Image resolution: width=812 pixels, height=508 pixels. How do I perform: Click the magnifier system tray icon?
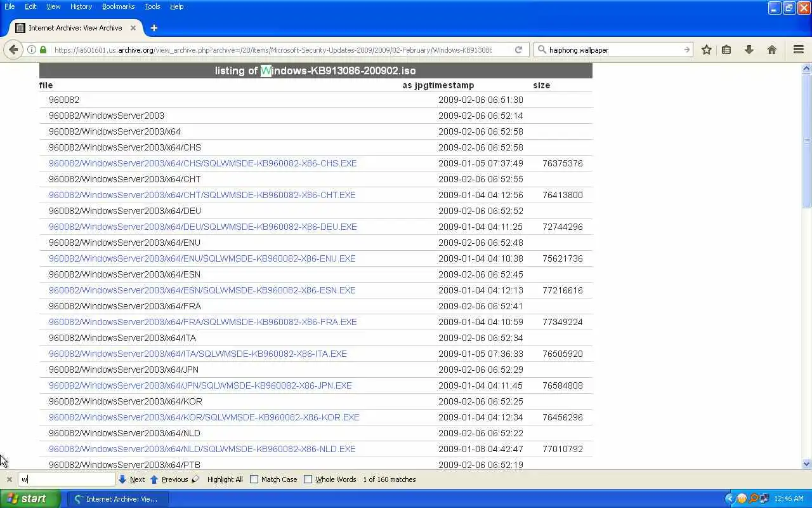pos(753,498)
